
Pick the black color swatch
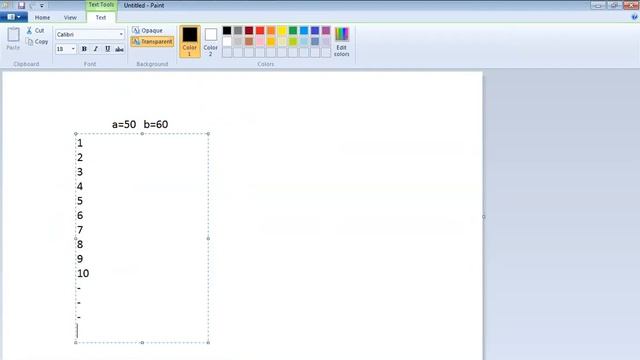pyautogui.click(x=227, y=31)
